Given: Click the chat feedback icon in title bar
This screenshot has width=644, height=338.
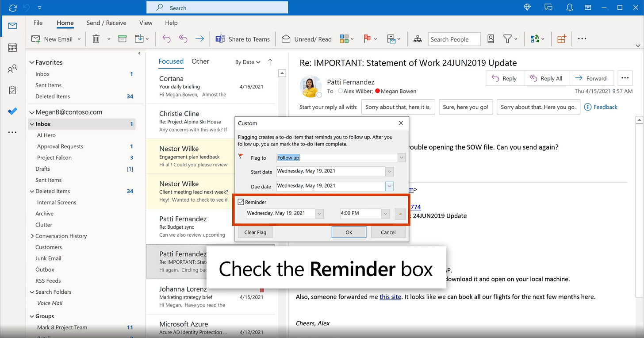Looking at the screenshot, I should [x=548, y=8].
